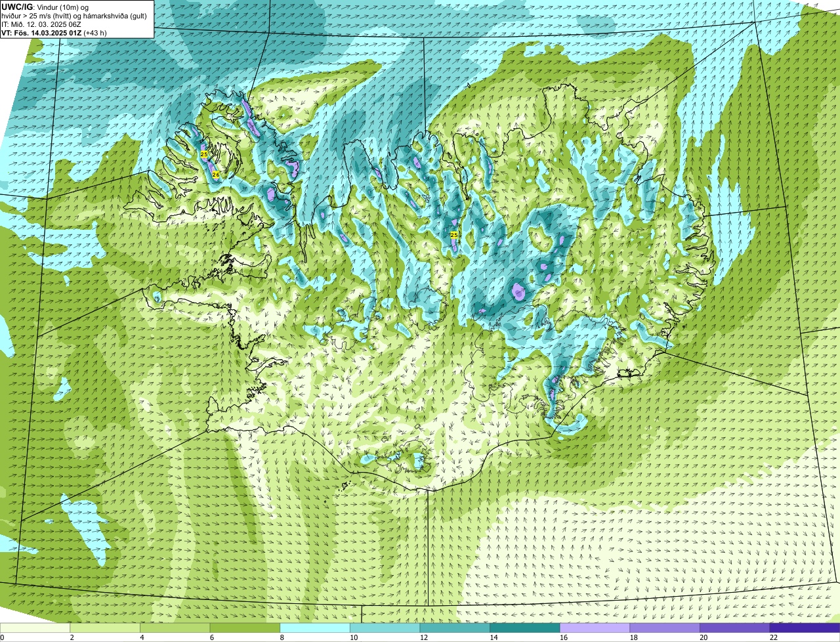Click the 20–22 m/s dark purple legend swatch
The height and width of the screenshot is (642, 840).
(x=735, y=628)
